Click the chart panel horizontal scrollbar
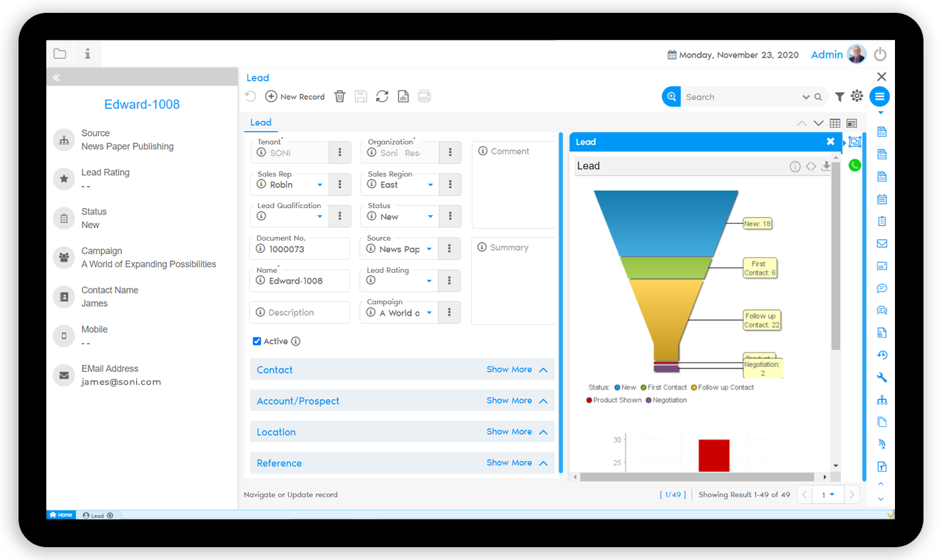The height and width of the screenshot is (560, 942). (x=696, y=477)
